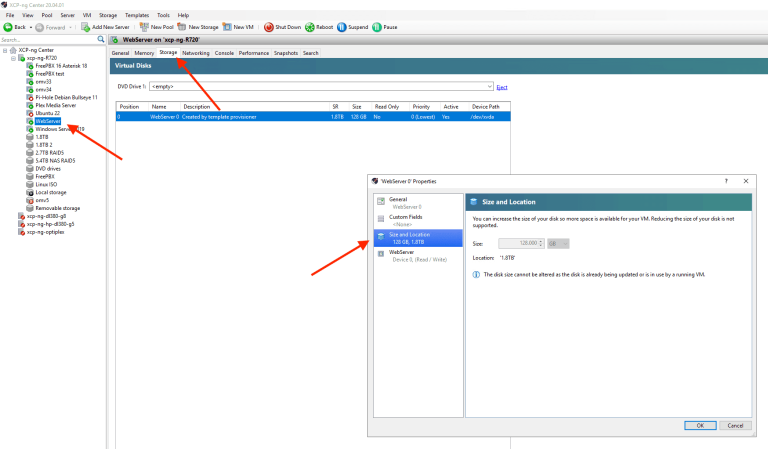This screenshot has height=449, width=768.
Task: Select Custom Fields in Properties dialog
Action: (x=404, y=217)
